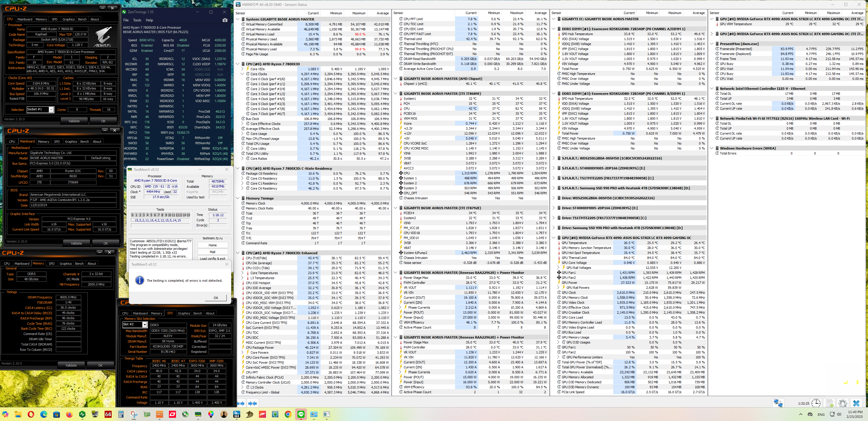
Task: Expand Core VIDs sensor row
Action: pos(242,69)
